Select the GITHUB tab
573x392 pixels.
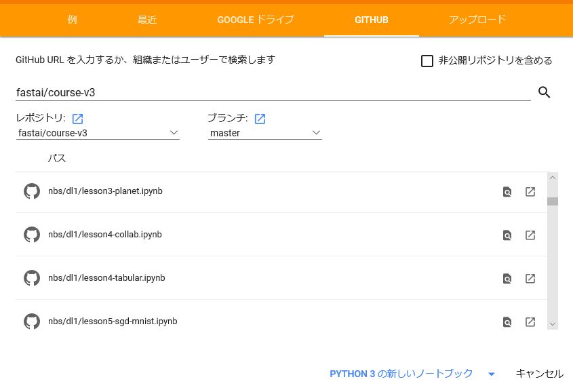(372, 20)
